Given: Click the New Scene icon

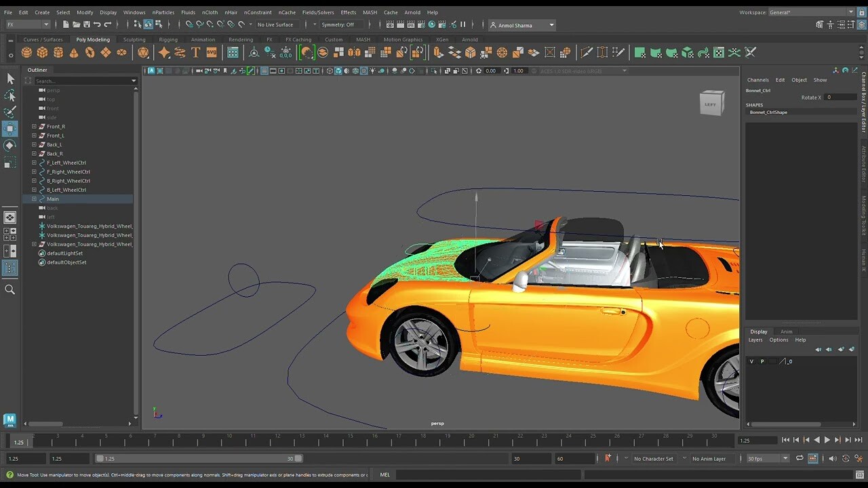Looking at the screenshot, I should pos(66,24).
